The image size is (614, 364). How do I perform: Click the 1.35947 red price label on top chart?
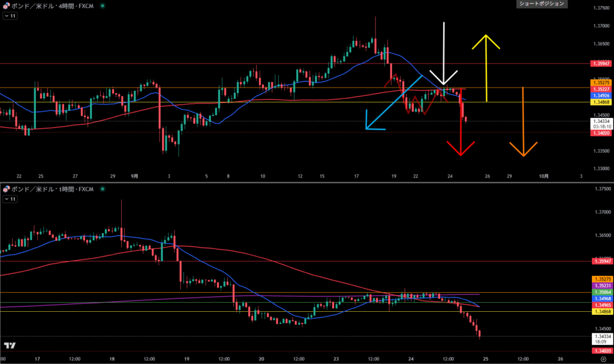pos(600,63)
